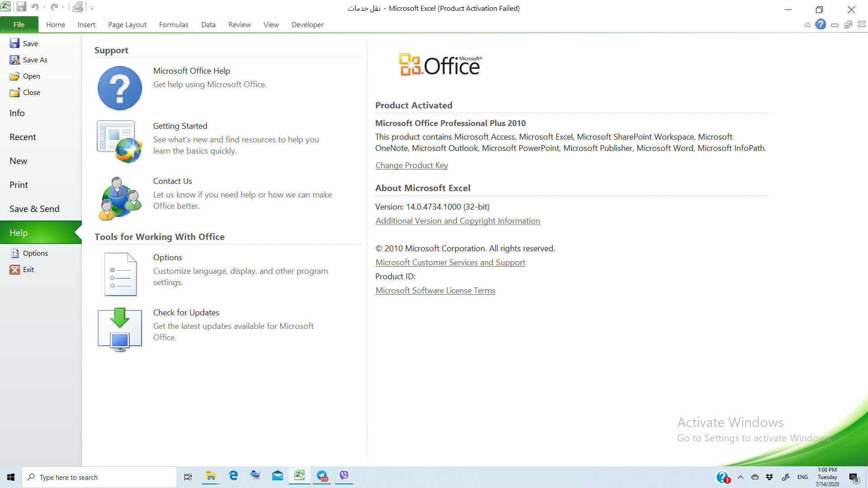
Task: Switch to the Home ribbon tab
Action: pyautogui.click(x=56, y=24)
